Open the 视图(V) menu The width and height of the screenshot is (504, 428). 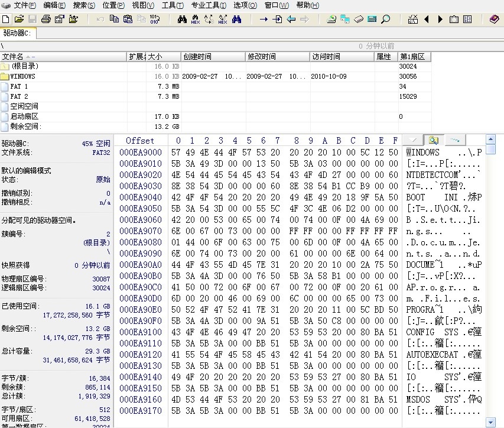143,5
